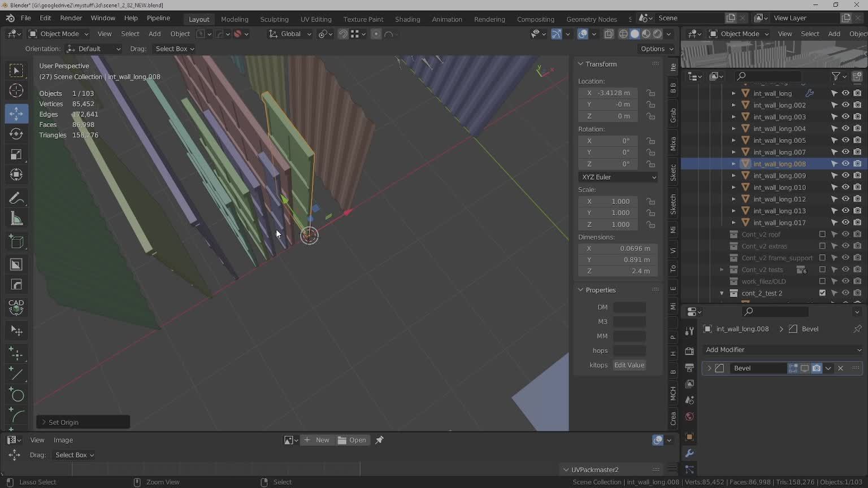
Task: Select the Scale tool
Action: pos(16,155)
